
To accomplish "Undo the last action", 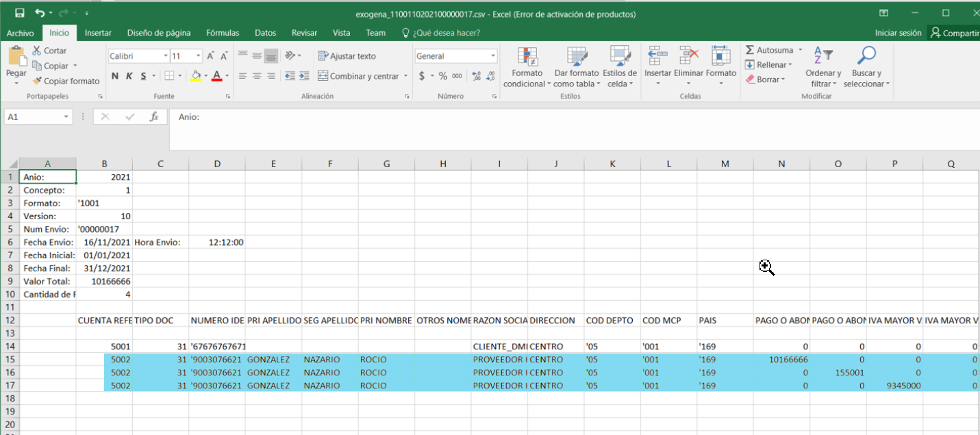I will (40, 13).
